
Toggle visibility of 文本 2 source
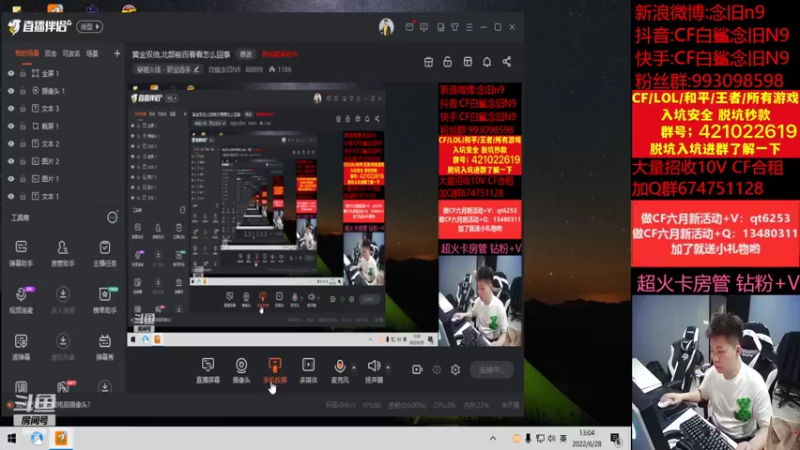[11, 144]
